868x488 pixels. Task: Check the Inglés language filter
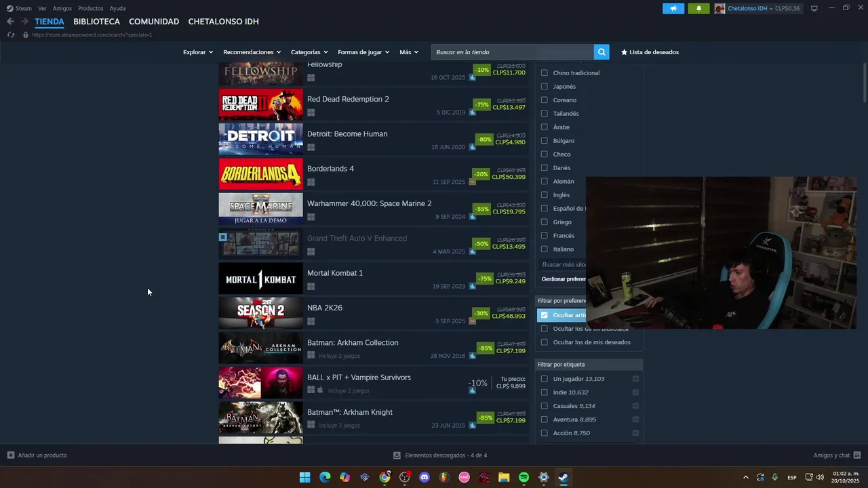544,195
